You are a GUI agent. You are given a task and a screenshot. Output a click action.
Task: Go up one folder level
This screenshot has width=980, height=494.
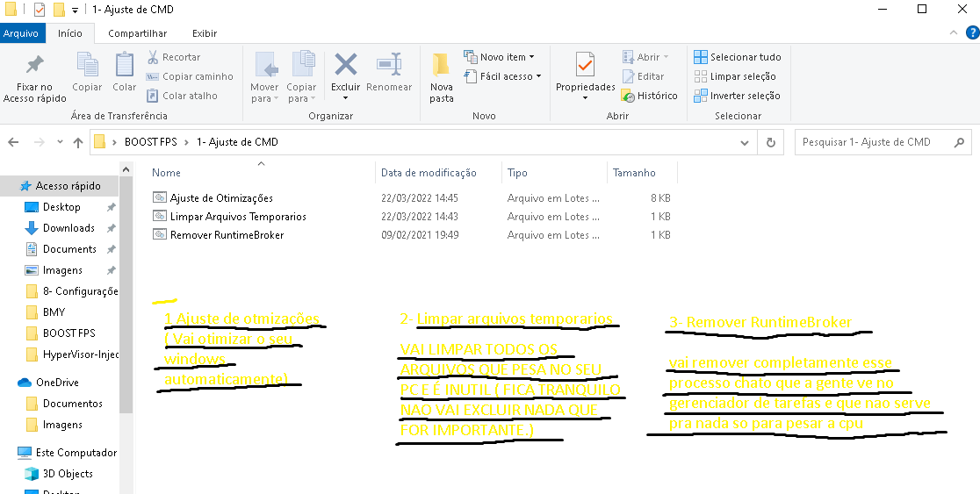tap(78, 142)
